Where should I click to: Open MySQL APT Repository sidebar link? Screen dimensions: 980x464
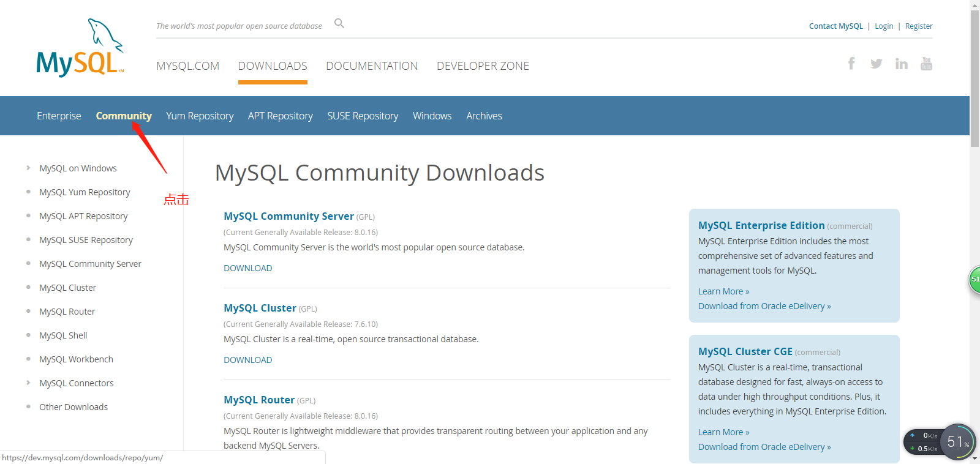click(83, 216)
